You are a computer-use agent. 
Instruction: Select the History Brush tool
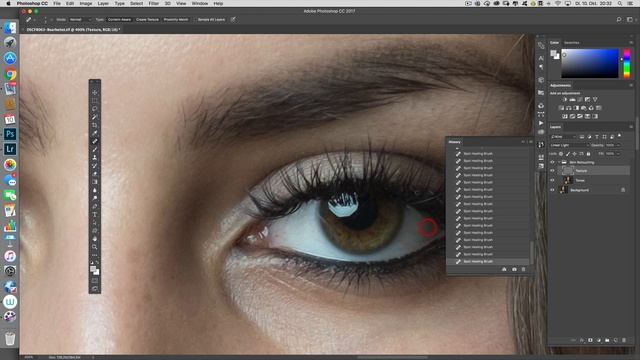(95, 166)
